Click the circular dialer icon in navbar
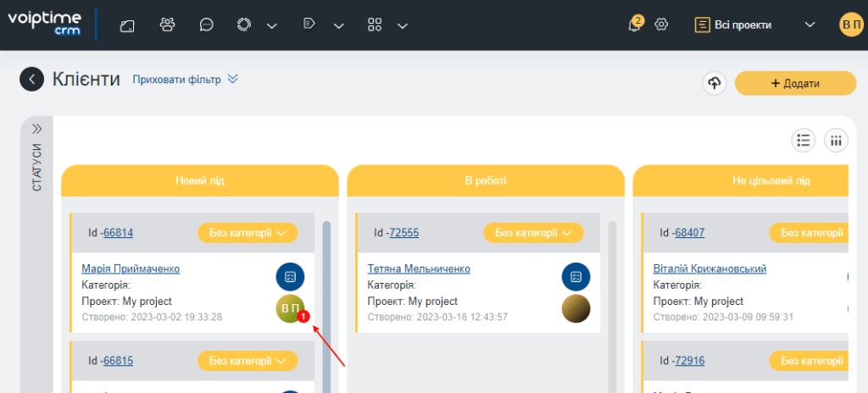Screen dimensions: 868x393 tap(244, 25)
